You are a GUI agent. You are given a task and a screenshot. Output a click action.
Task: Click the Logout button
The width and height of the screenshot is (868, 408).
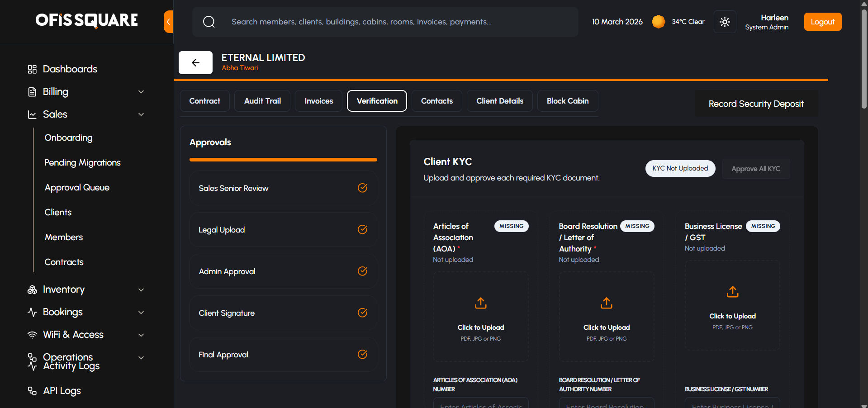point(823,22)
